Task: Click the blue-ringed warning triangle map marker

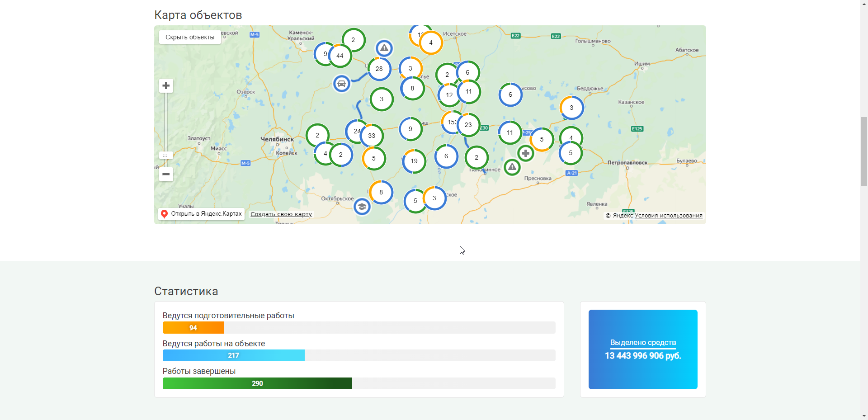Action: click(384, 48)
